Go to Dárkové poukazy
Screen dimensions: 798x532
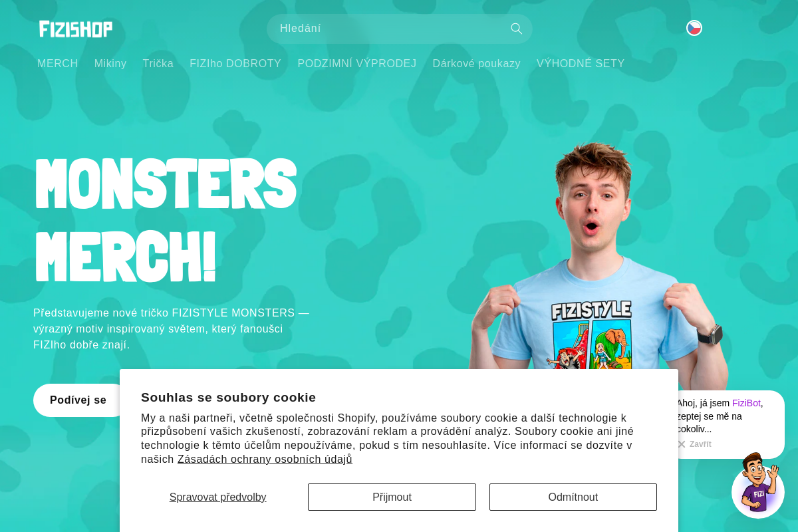(477, 64)
